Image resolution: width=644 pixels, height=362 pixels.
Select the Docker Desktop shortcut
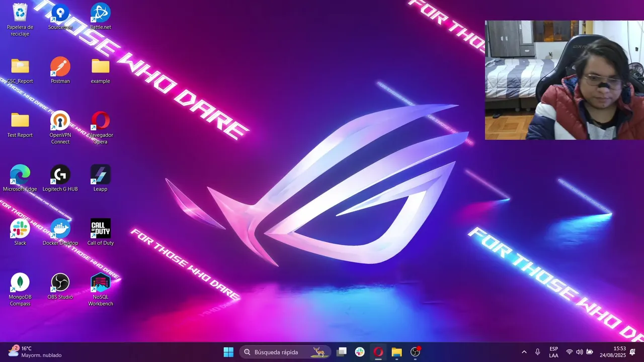(60, 232)
